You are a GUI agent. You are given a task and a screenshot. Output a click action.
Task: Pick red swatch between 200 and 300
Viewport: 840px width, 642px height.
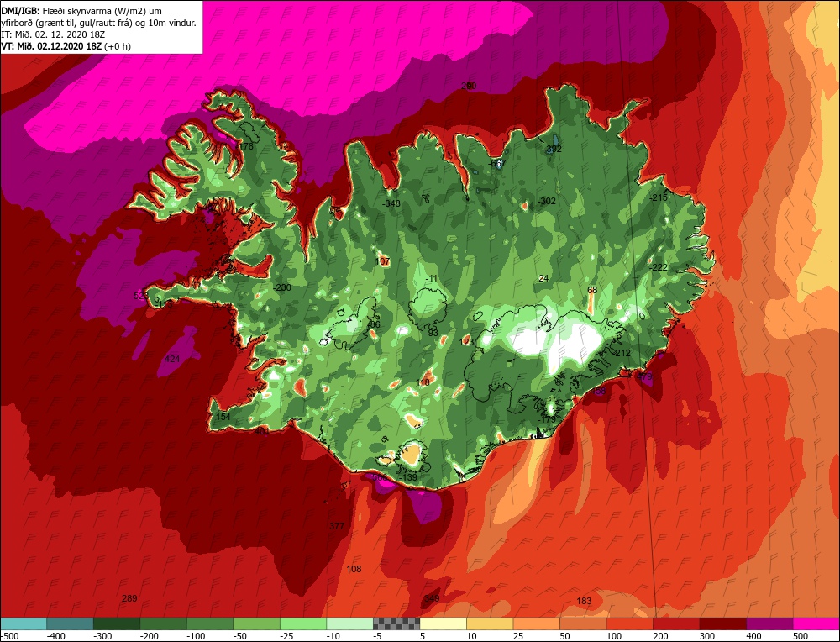[x=676, y=624]
